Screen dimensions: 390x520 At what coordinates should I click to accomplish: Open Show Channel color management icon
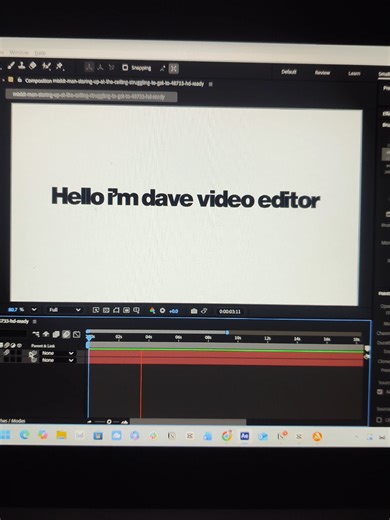coord(152,311)
